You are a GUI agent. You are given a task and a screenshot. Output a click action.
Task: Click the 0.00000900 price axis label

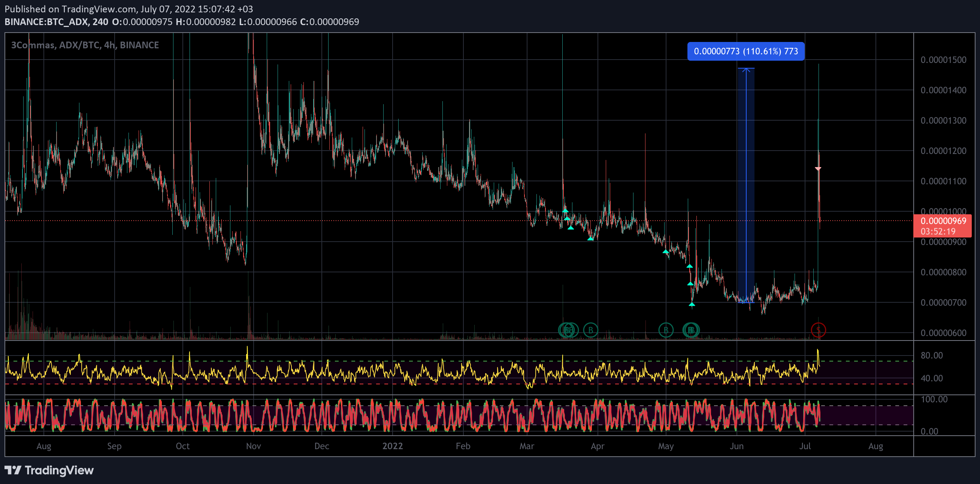click(x=943, y=242)
